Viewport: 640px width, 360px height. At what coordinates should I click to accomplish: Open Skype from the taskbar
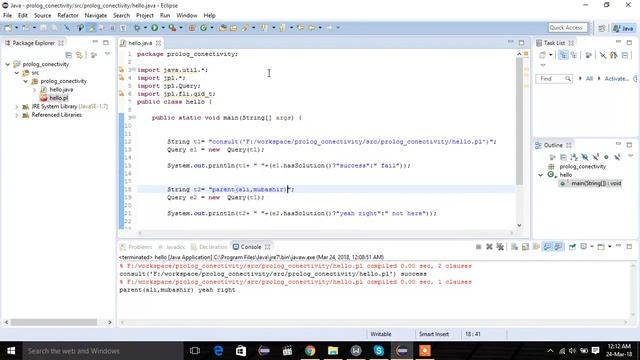click(379, 351)
